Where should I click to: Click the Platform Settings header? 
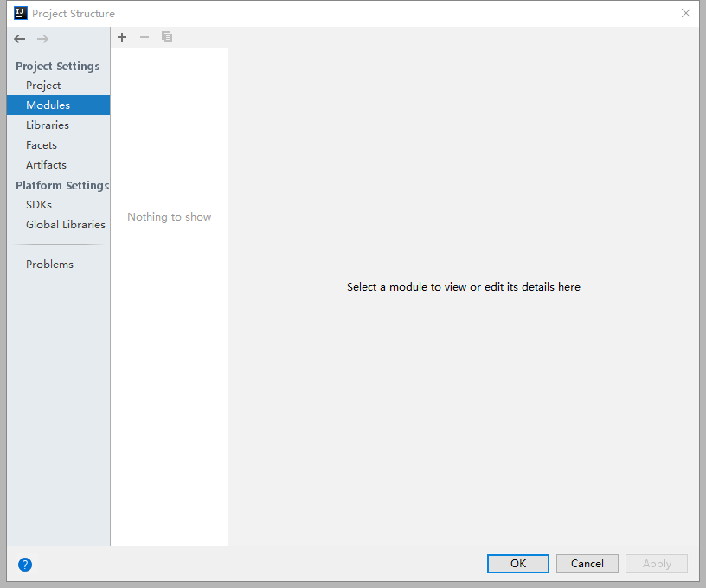pyautogui.click(x=61, y=185)
